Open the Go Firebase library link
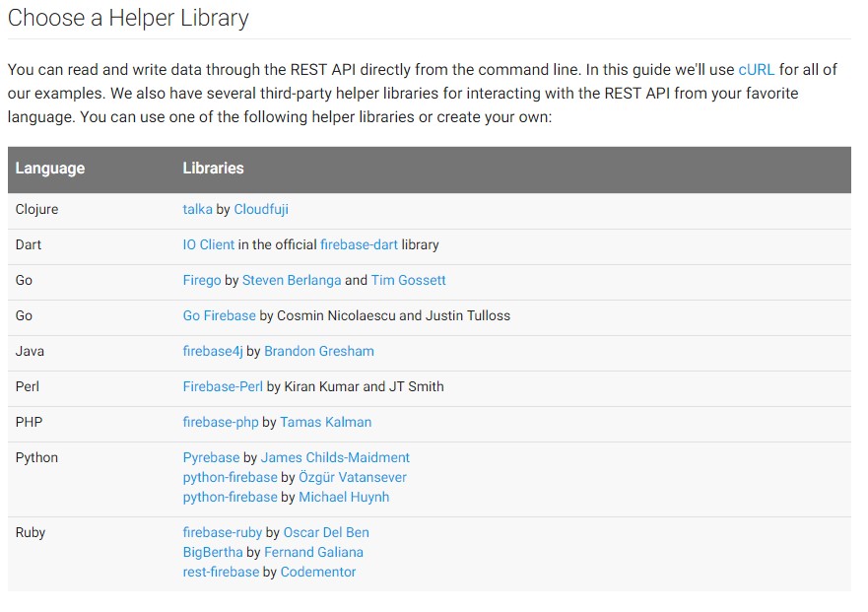868x612 pixels. coord(219,315)
